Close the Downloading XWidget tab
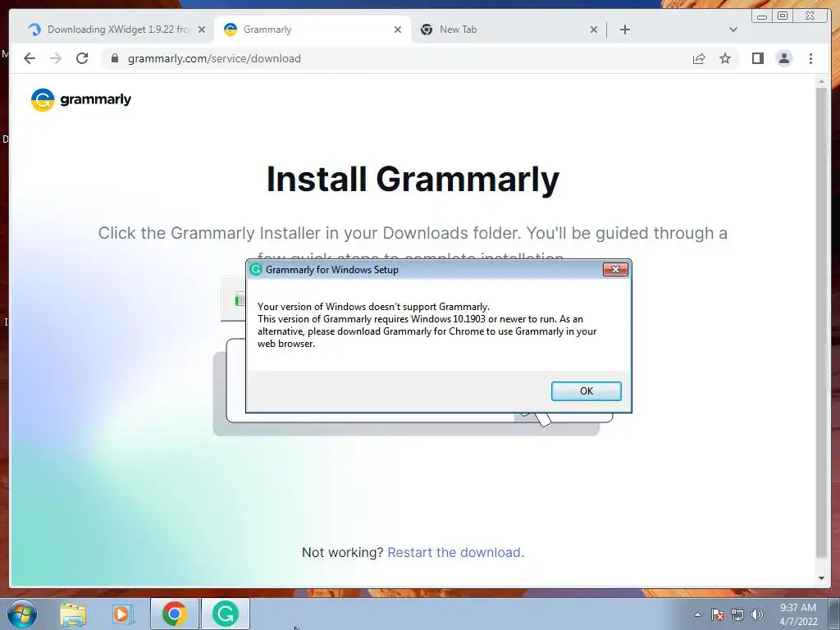 202,30
